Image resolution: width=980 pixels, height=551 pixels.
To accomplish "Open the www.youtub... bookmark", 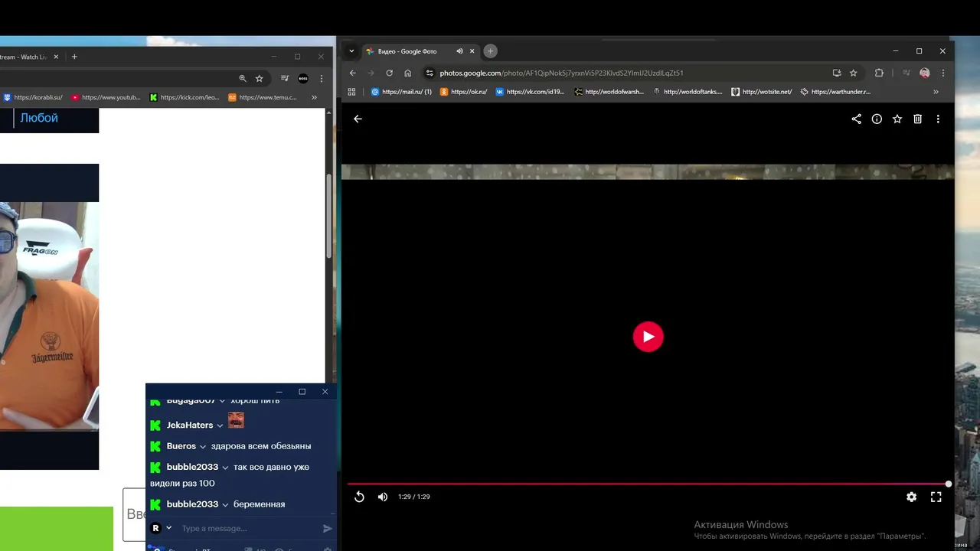I will coord(106,97).
